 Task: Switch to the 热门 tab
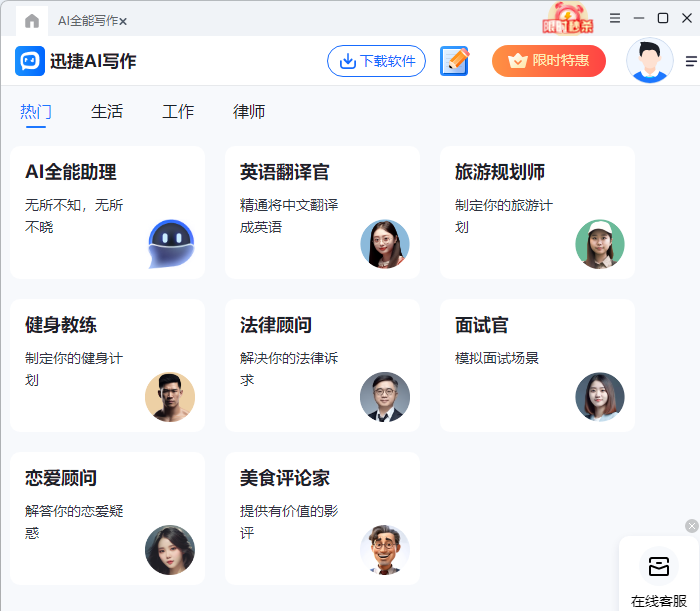[36, 112]
